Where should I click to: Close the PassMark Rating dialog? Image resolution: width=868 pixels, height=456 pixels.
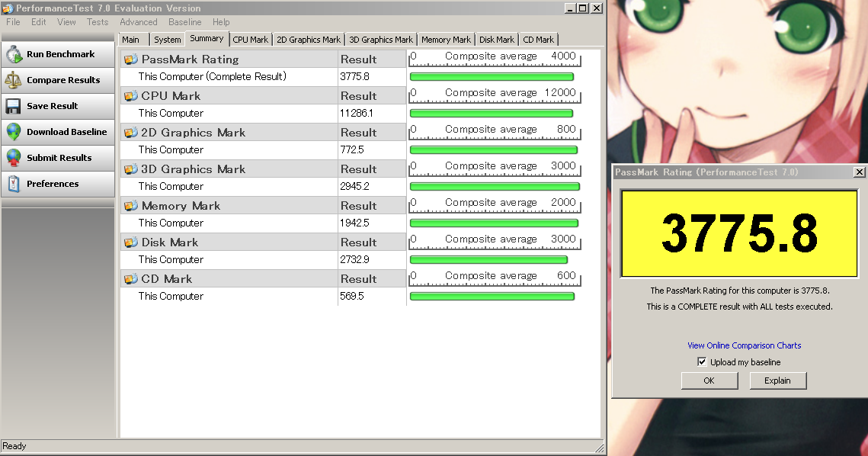click(x=859, y=172)
